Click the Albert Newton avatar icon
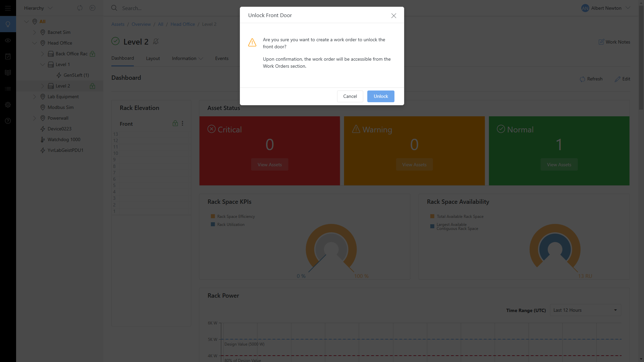This screenshot has width=644, height=362. [585, 8]
